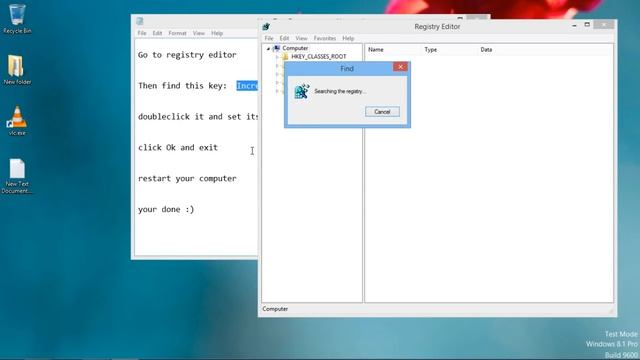Click 'Searching the registry...' message text
This screenshot has height=360, width=640.
coord(340,91)
